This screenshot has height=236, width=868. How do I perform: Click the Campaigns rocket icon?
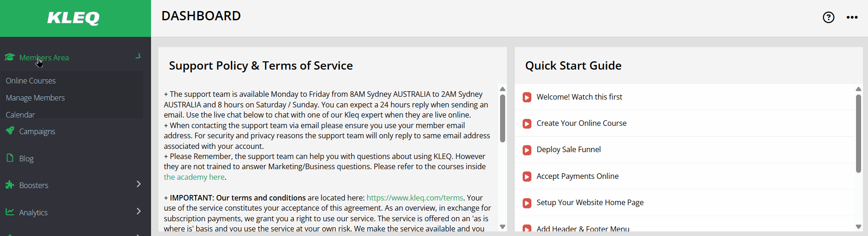point(10,131)
